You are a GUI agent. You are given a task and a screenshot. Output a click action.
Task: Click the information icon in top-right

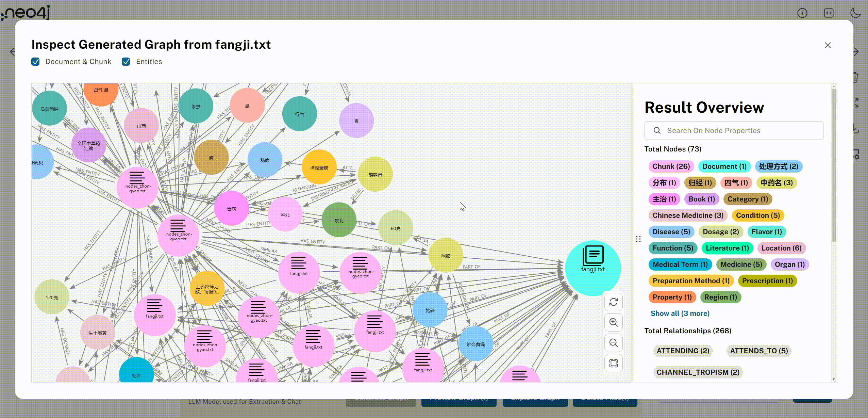[803, 12]
